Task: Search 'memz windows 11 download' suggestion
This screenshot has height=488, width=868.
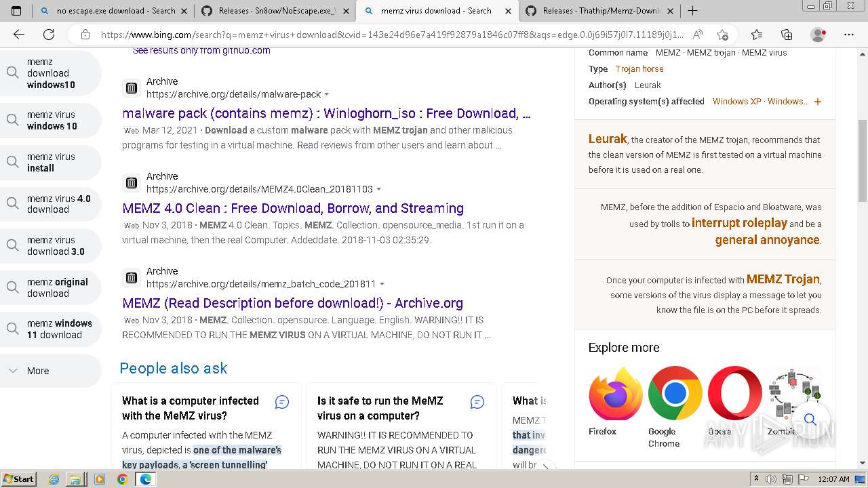Action: pyautogui.click(x=51, y=329)
